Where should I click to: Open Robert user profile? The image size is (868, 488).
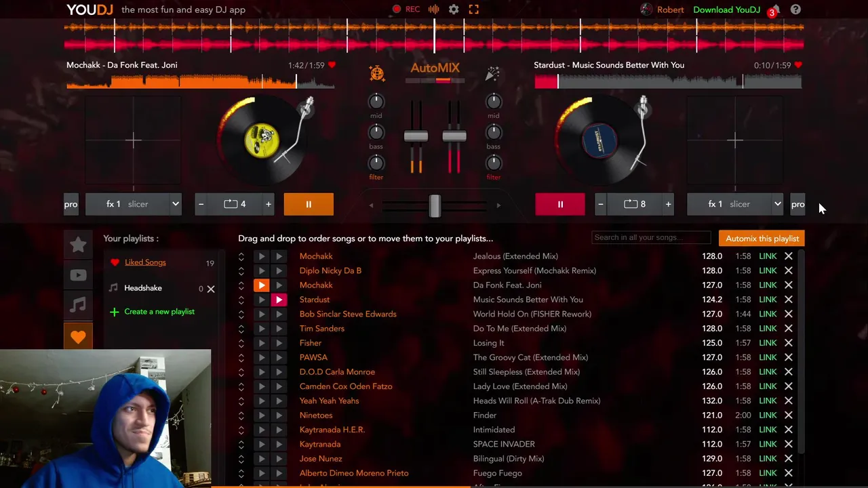coord(662,9)
